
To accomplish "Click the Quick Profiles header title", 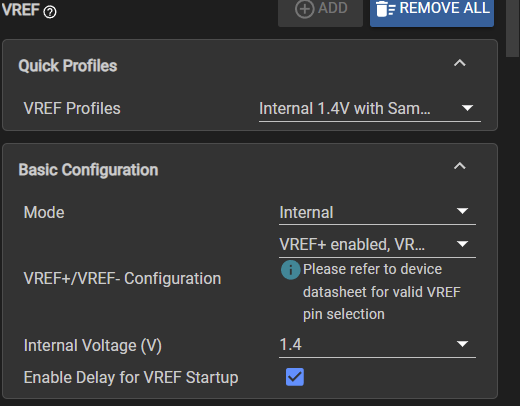I will point(68,66).
